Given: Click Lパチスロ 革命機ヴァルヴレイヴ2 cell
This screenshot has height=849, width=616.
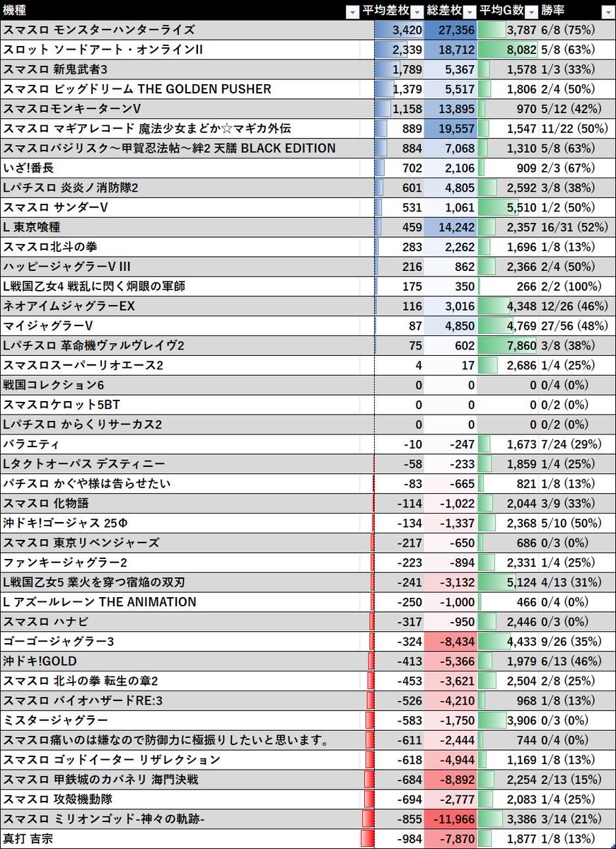Looking at the screenshot, I should (x=180, y=346).
